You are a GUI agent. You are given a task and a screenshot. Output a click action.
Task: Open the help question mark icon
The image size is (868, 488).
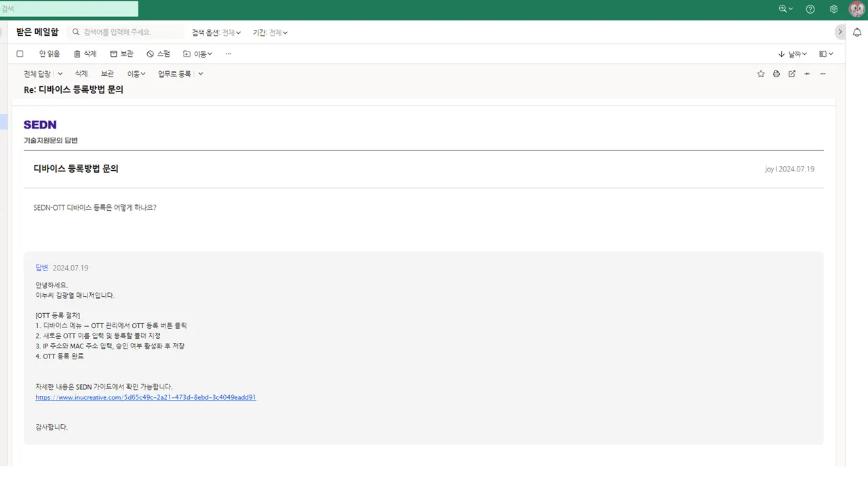(x=810, y=9)
